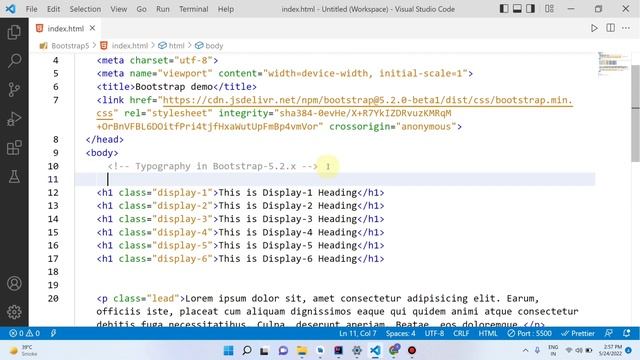Open the weather widget on taskbar
The width and height of the screenshot is (640, 360).
tap(24, 351)
